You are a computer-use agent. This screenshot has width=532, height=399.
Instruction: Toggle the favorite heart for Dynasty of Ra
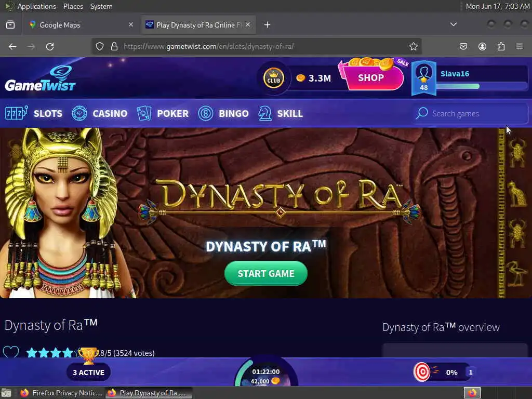click(x=11, y=352)
